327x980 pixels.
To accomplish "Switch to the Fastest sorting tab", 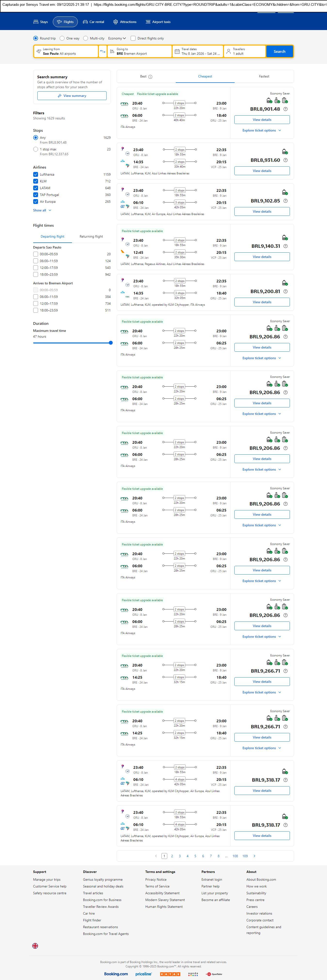I will click(264, 77).
